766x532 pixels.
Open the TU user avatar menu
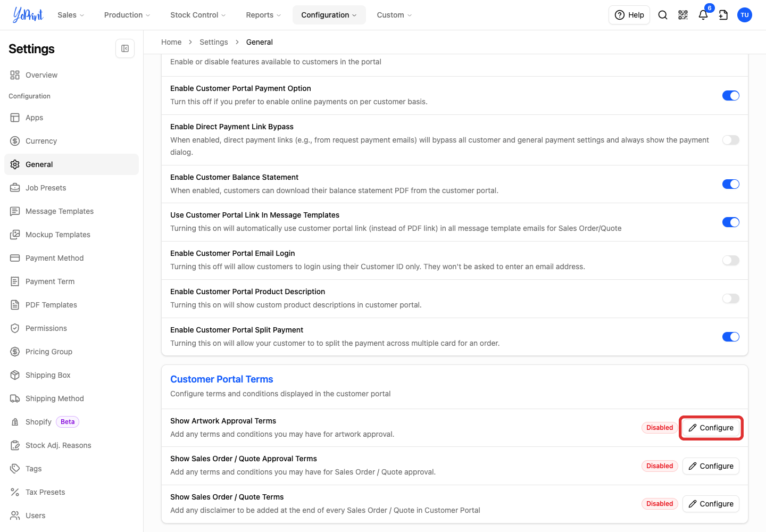tap(745, 15)
